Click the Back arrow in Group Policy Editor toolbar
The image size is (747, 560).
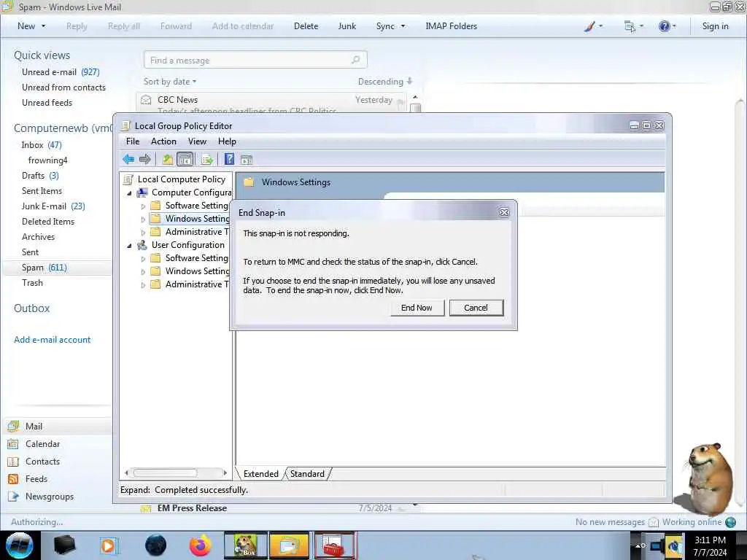pyautogui.click(x=128, y=160)
